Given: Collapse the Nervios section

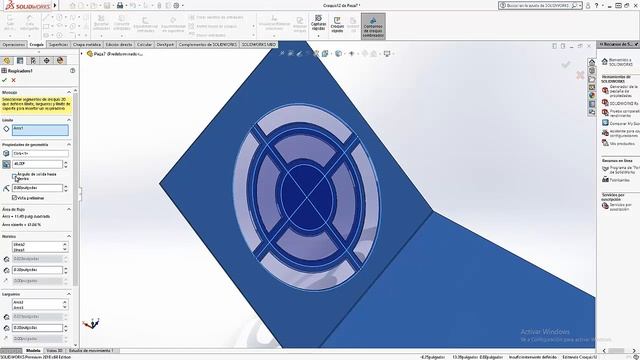Looking at the screenshot, I should [x=69, y=236].
